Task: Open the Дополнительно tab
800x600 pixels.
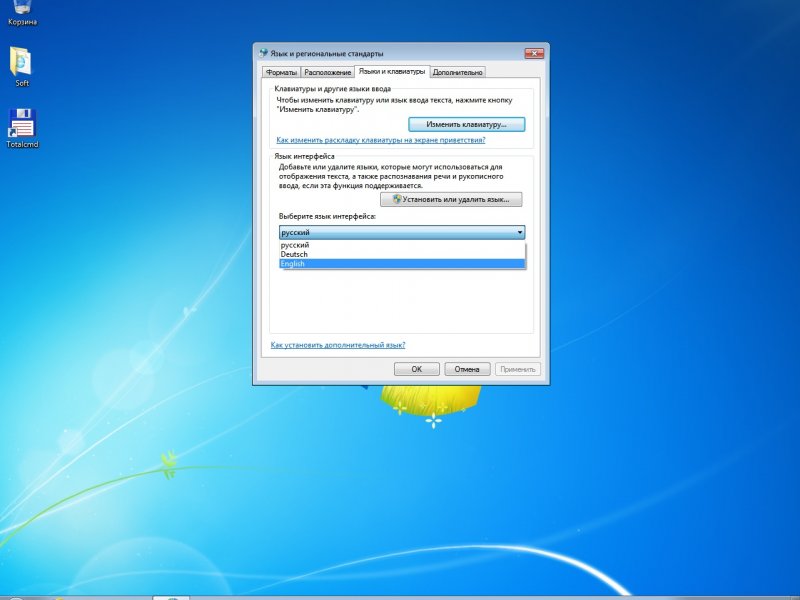Action: click(457, 72)
